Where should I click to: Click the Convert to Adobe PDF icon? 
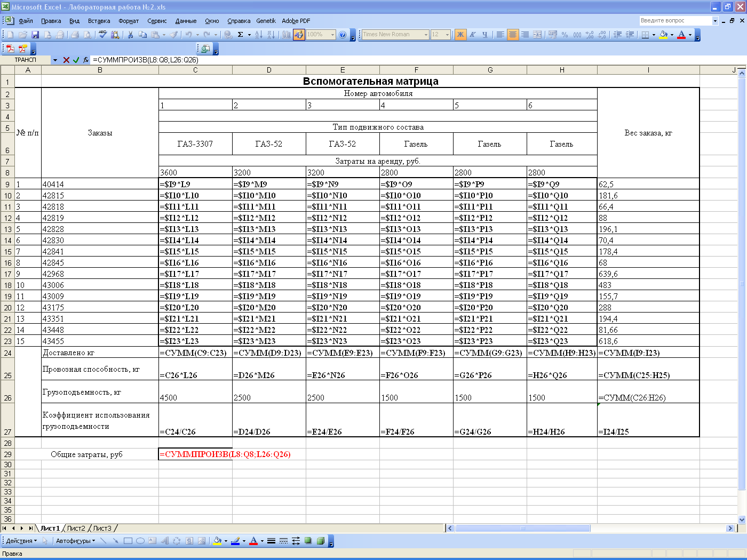[x=10, y=49]
